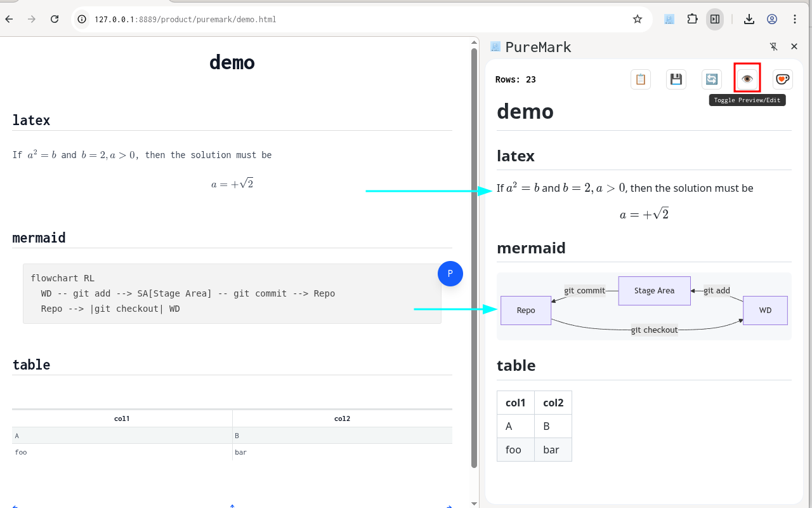Go forward in browser history
The image size is (812, 508).
click(x=32, y=19)
